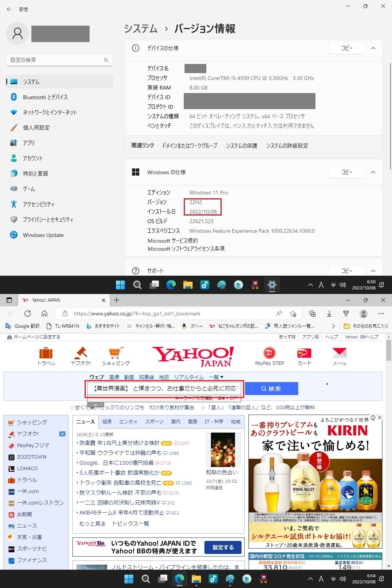392x588 pixels.
Task: Expand the 一覧 search category dropdown
Action: (x=216, y=377)
